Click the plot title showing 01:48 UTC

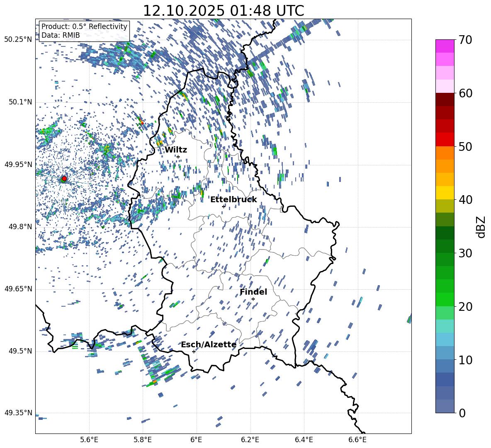[223, 11]
